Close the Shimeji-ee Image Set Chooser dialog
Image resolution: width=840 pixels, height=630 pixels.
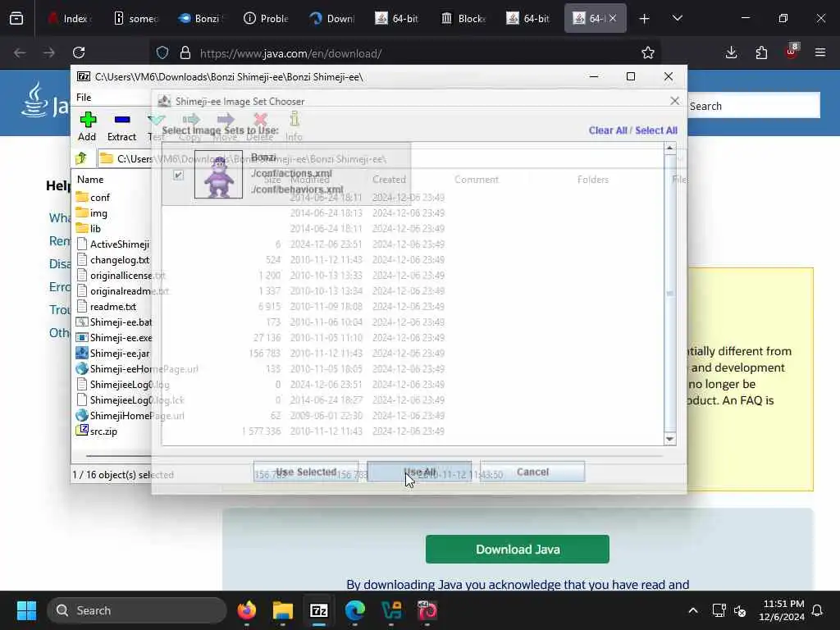pyautogui.click(x=674, y=101)
